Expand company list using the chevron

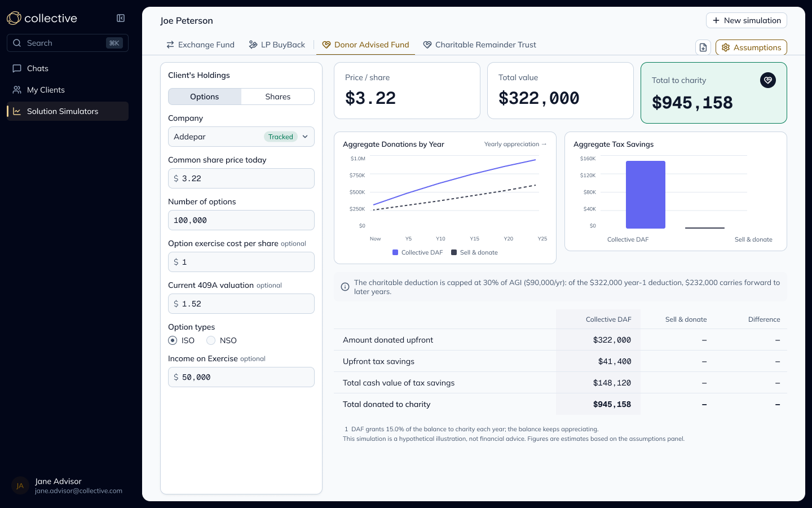coord(305,137)
